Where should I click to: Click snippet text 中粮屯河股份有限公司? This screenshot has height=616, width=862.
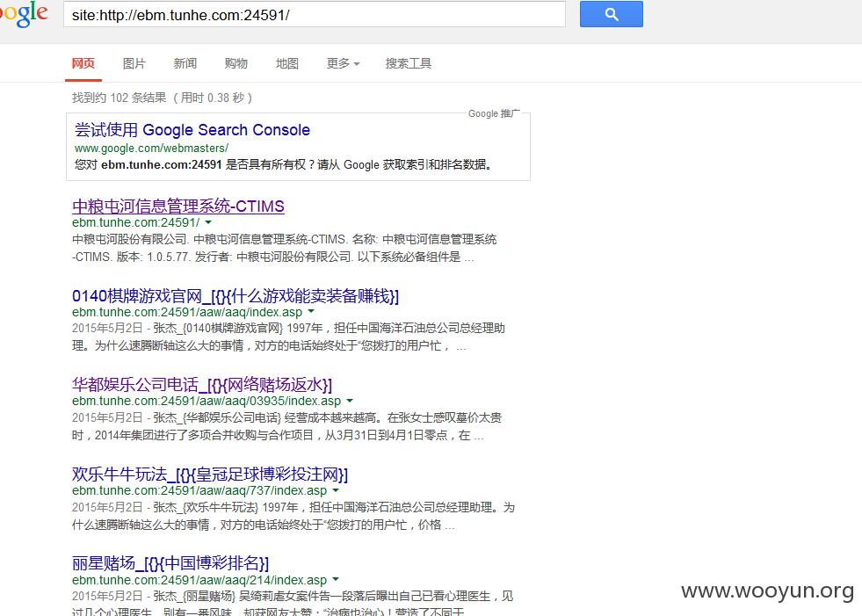[x=130, y=239]
